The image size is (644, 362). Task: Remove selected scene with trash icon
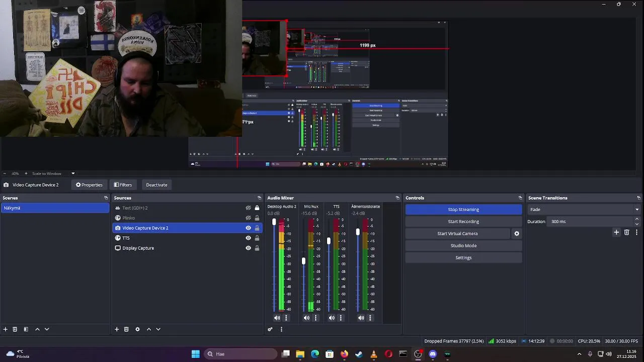(15, 329)
